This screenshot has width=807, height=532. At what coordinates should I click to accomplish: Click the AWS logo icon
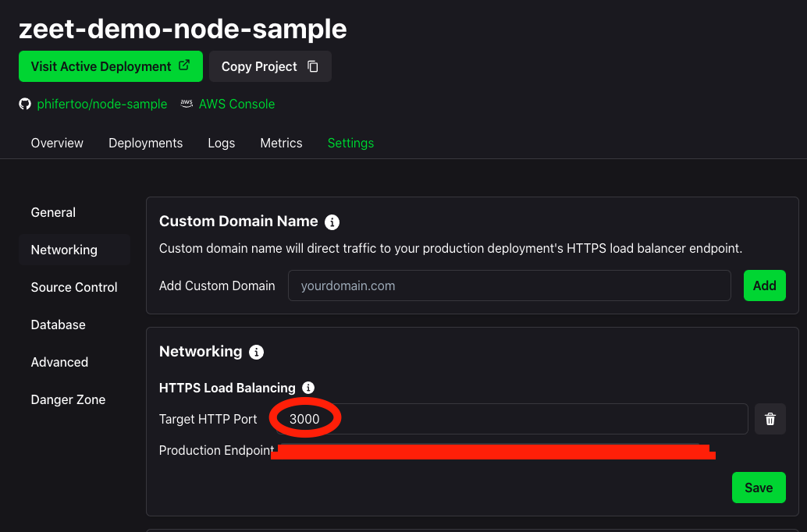pyautogui.click(x=187, y=104)
